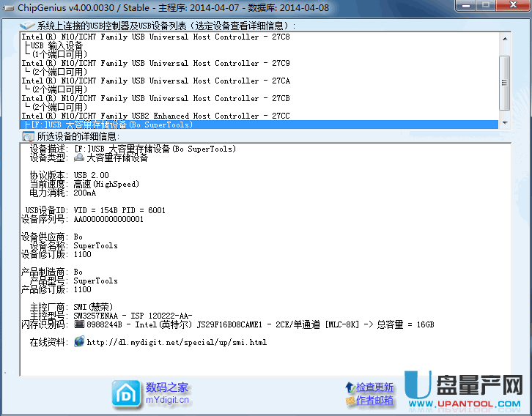The width and height of the screenshot is (532, 416).
Task: Click the globe icon beside online resources URL
Action: pos(79,341)
